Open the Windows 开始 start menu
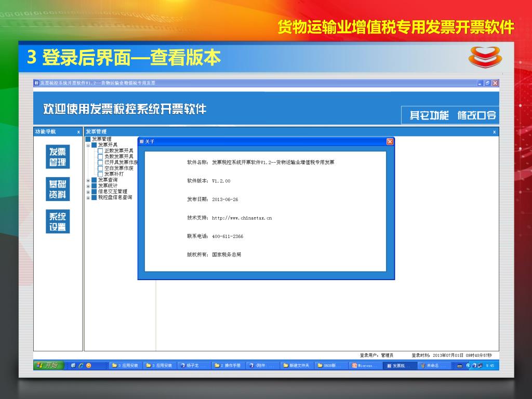Screen dimensions: 532x399 coord(50,365)
